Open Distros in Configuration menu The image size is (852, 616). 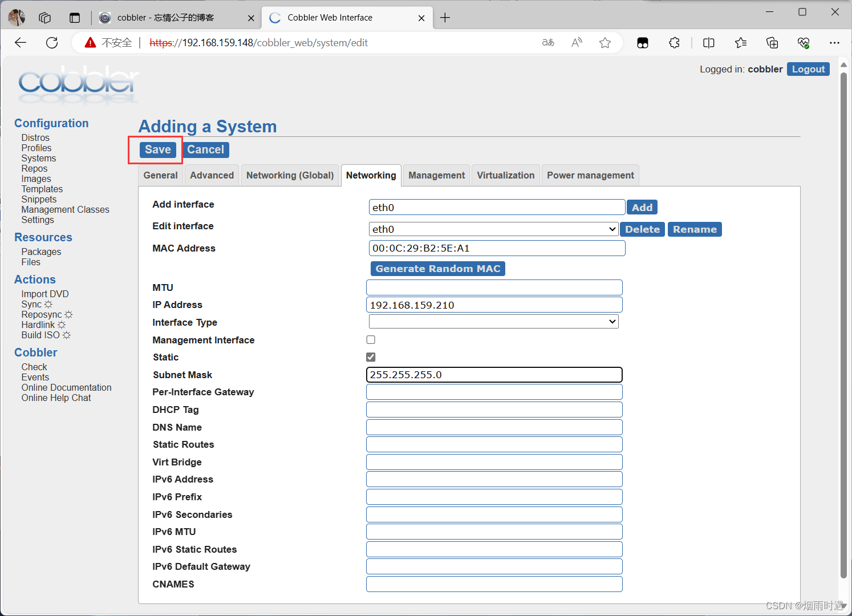(35, 138)
